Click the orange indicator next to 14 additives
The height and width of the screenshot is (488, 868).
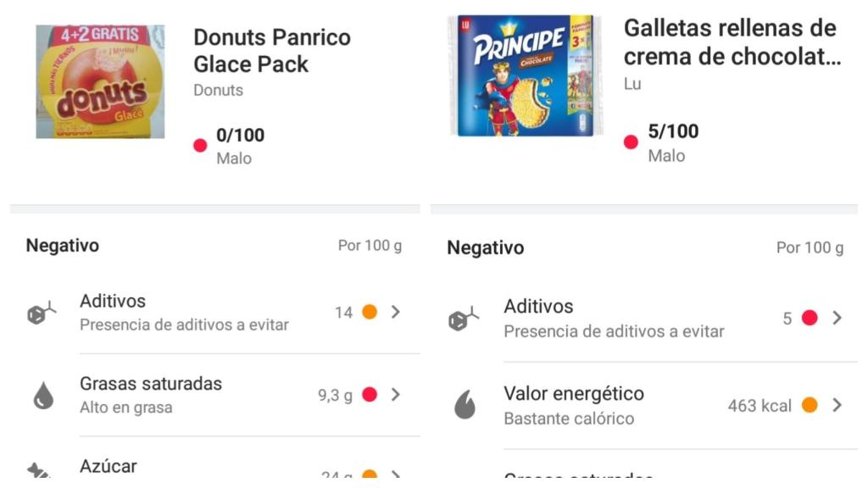click(x=370, y=312)
